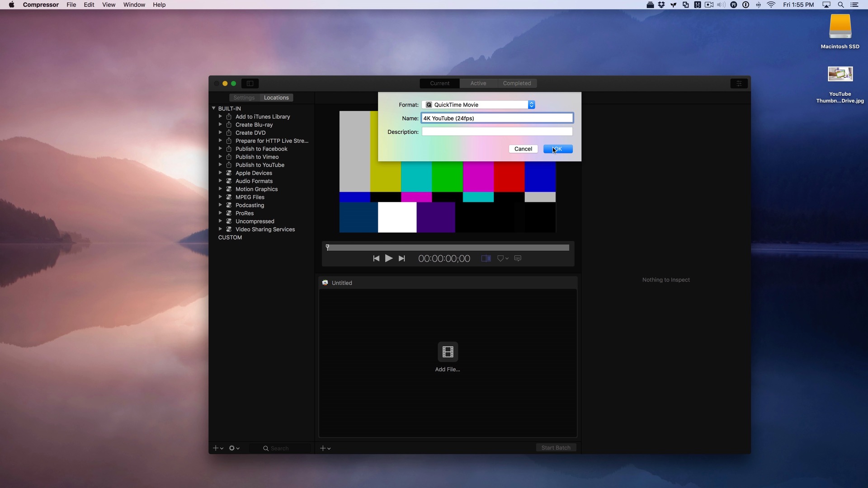868x488 pixels.
Task: Open the marker pennant icon in the transport bar
Action: coord(501,258)
